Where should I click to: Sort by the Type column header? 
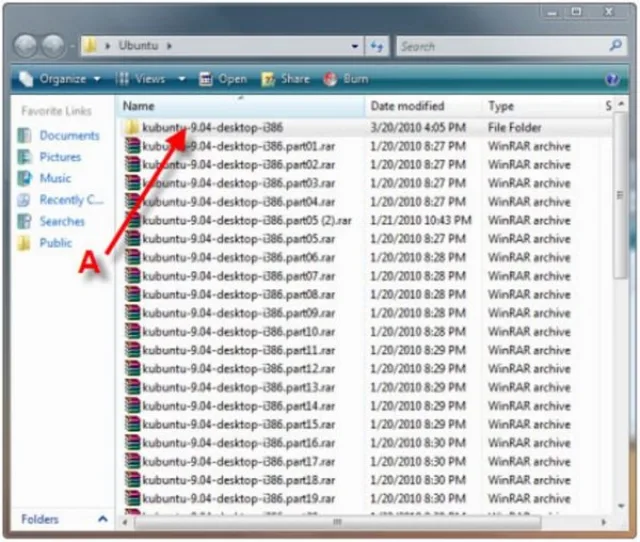[x=541, y=107]
